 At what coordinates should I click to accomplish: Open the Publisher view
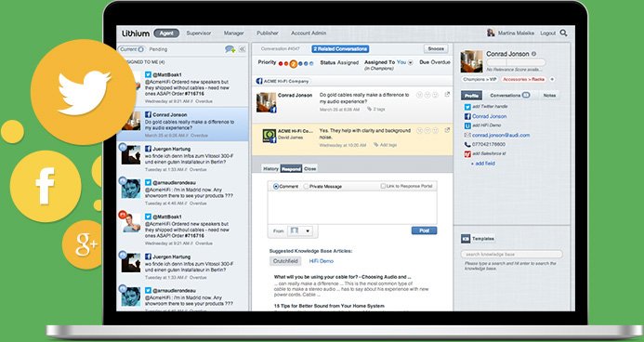(x=268, y=33)
